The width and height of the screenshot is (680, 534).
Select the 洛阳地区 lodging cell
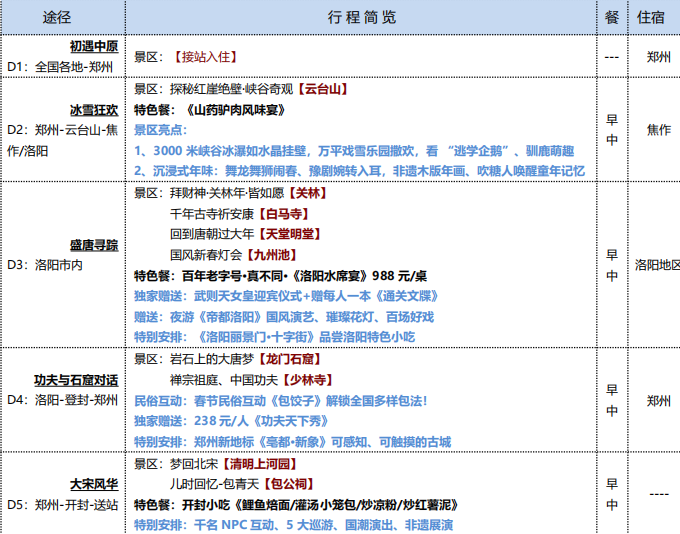[x=655, y=265]
